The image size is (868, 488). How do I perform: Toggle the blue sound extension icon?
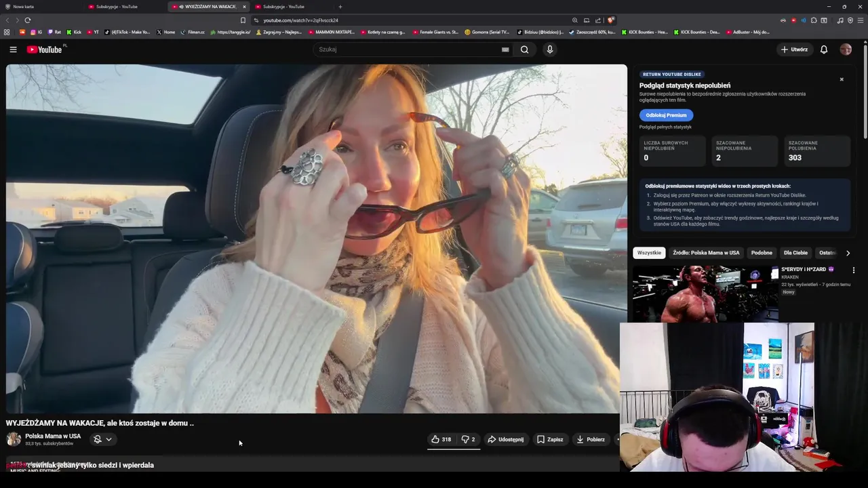804,20
